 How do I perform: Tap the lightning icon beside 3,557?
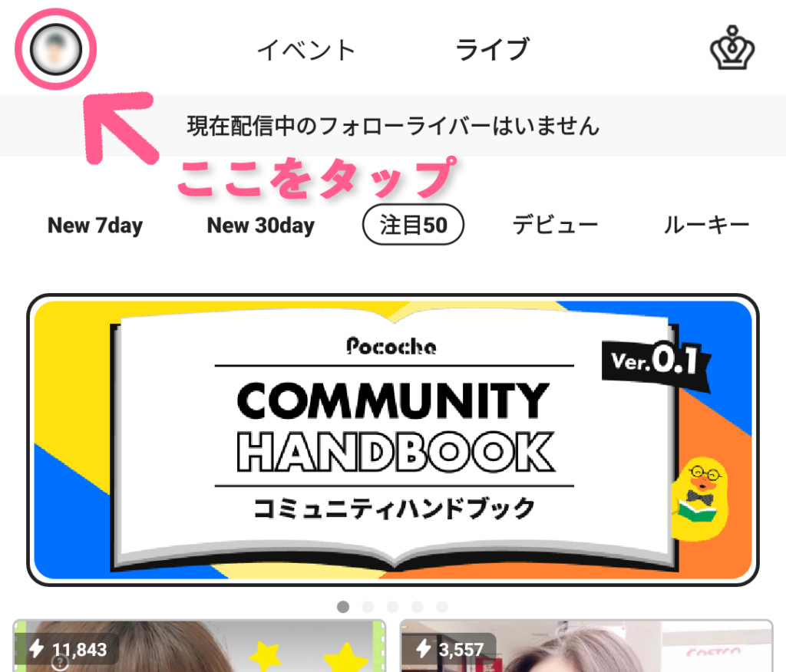pos(424,648)
